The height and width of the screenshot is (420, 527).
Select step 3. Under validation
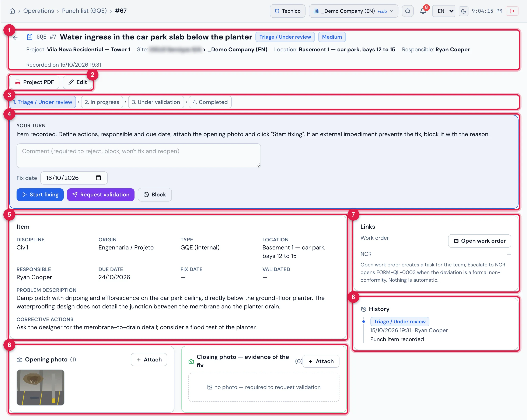156,102
